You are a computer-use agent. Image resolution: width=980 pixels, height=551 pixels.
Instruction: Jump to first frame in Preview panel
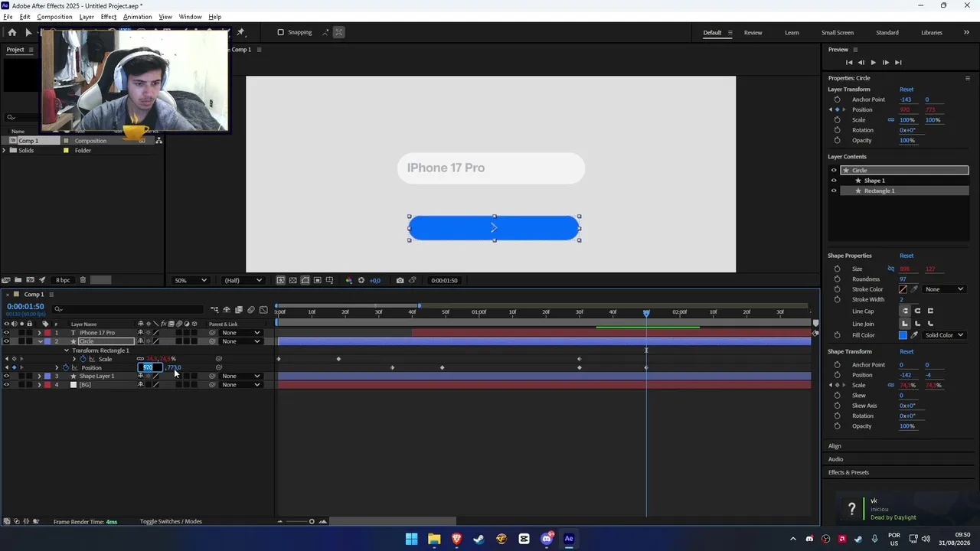click(x=848, y=62)
